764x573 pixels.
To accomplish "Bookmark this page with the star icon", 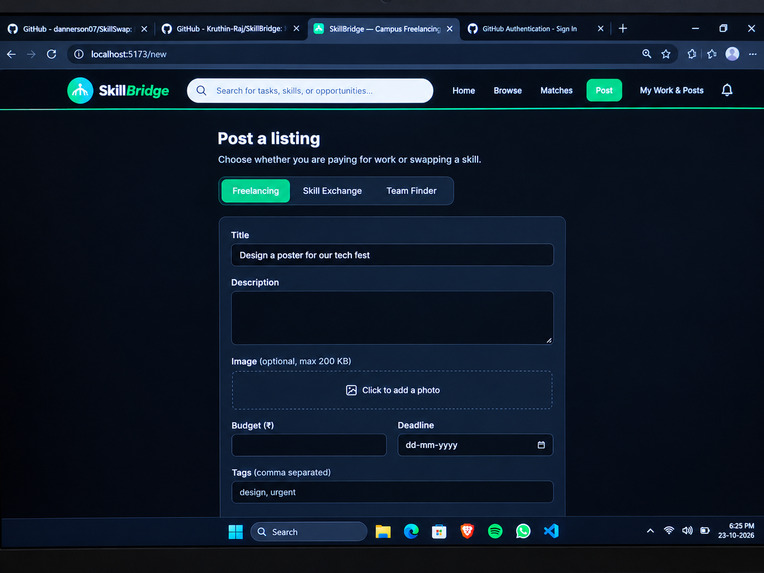I will coord(666,54).
